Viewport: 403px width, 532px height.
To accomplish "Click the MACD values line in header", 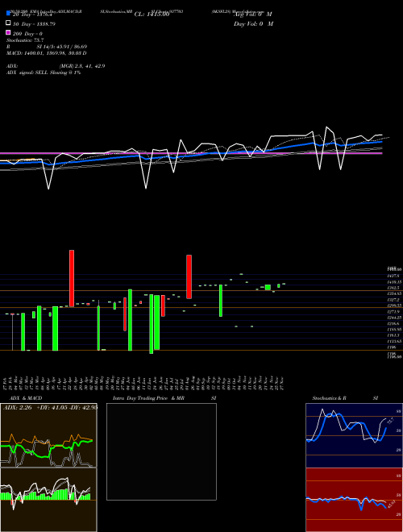I will (47, 53).
